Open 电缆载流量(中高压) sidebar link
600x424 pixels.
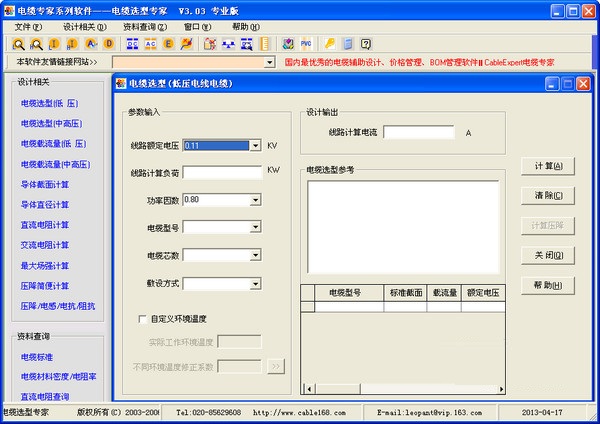coord(55,165)
